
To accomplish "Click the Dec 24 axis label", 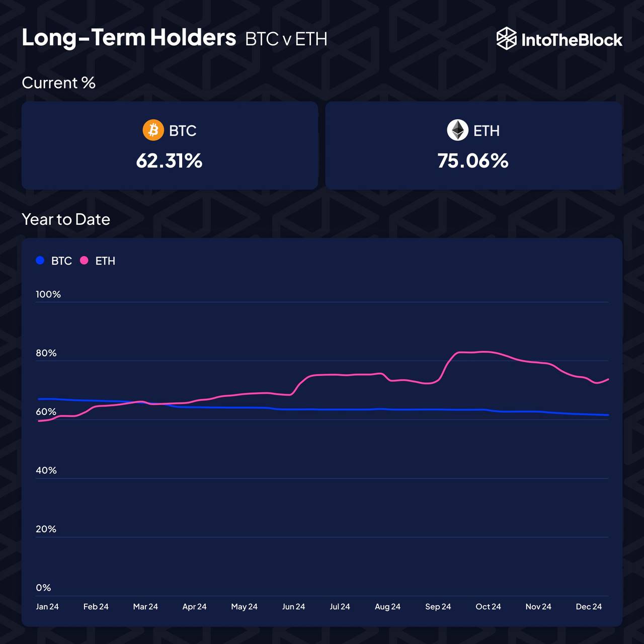I will pos(589,607).
